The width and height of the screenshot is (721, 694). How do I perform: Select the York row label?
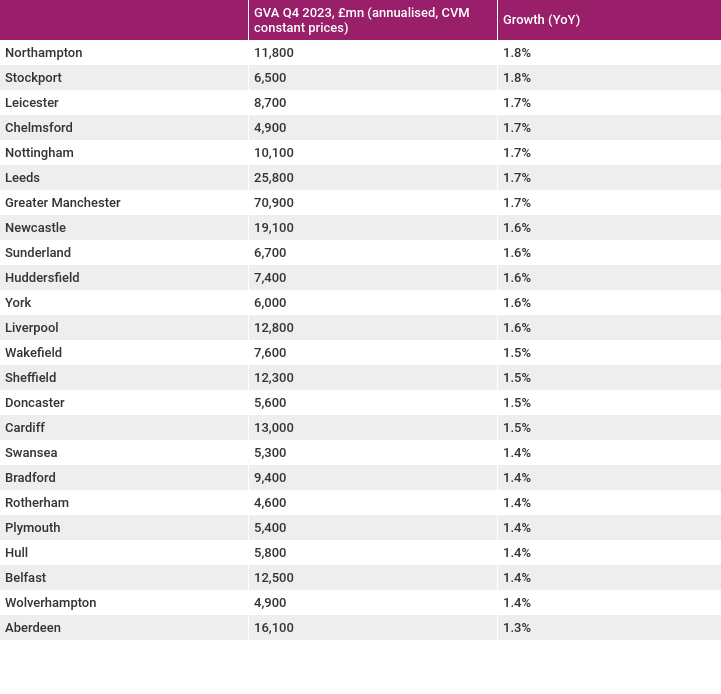[x=18, y=303]
